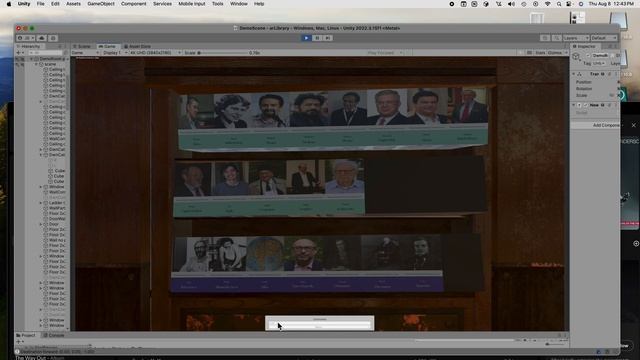Screen dimensions: 640x360
Task: Open the Layers dropdown
Action: [576, 38]
